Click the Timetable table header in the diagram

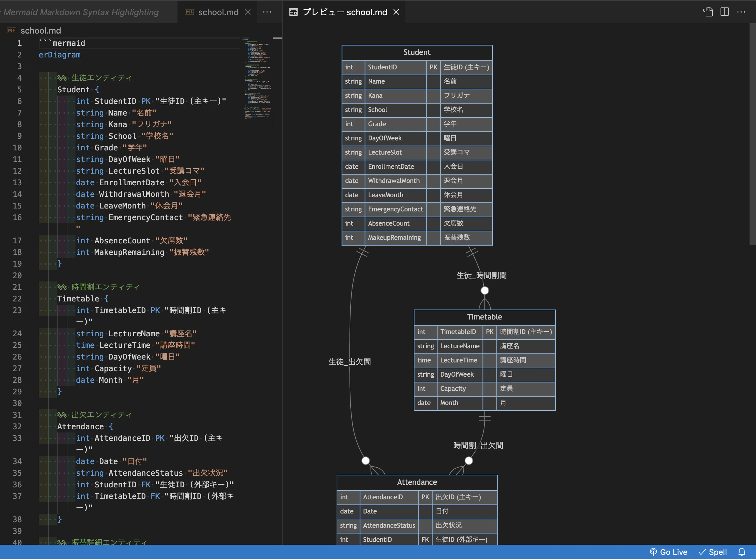tap(484, 317)
